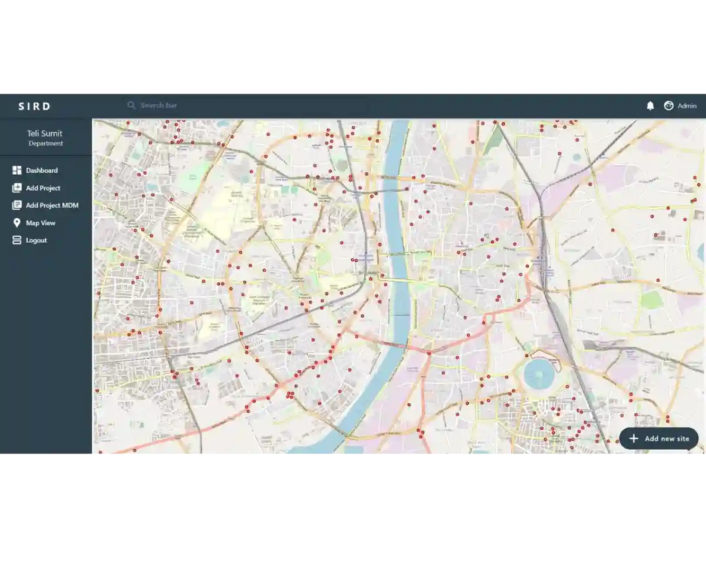Click the Admin avatar icon

[668, 106]
